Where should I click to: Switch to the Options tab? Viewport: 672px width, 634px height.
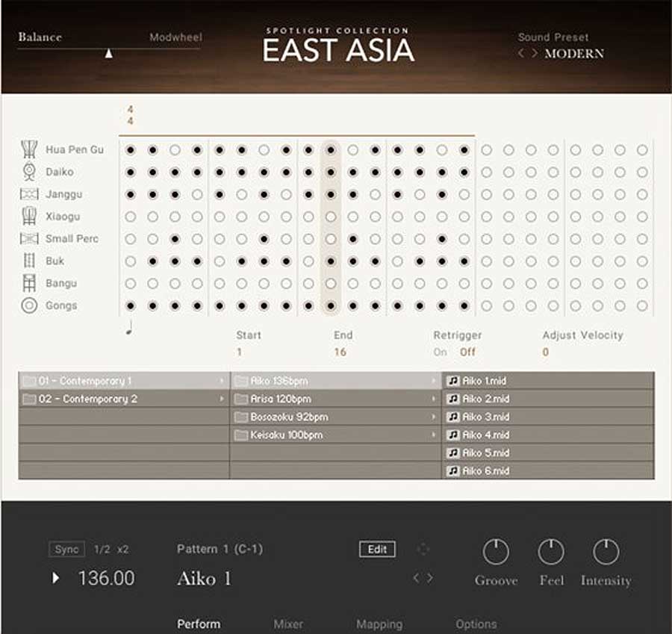pyautogui.click(x=476, y=624)
